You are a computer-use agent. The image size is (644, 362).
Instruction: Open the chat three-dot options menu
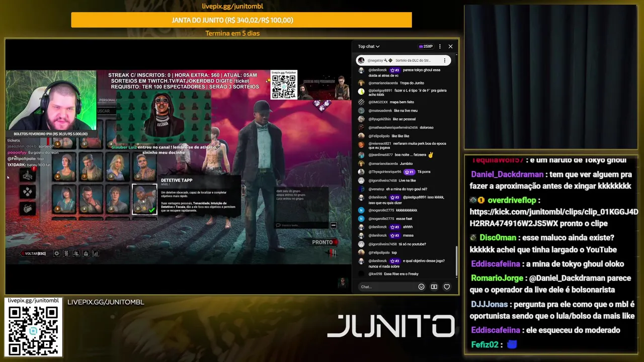(440, 46)
